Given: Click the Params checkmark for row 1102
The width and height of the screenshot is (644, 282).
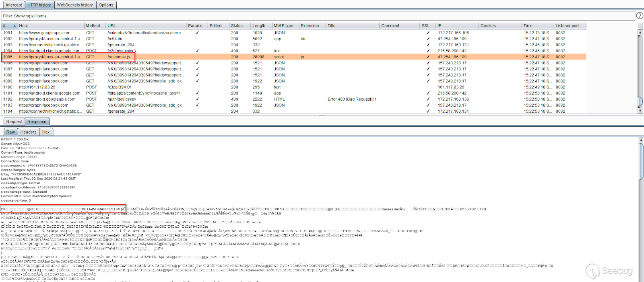Looking at the screenshot, I should tap(197, 99).
